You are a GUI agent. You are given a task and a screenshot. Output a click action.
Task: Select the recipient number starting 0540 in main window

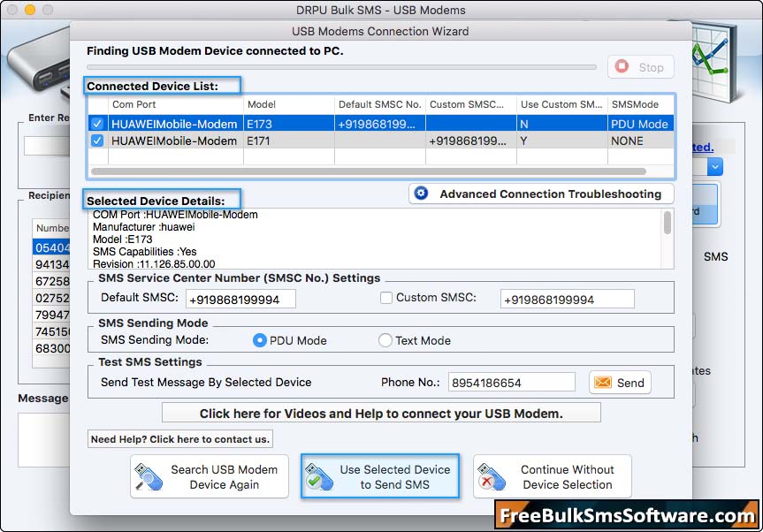coord(51,247)
